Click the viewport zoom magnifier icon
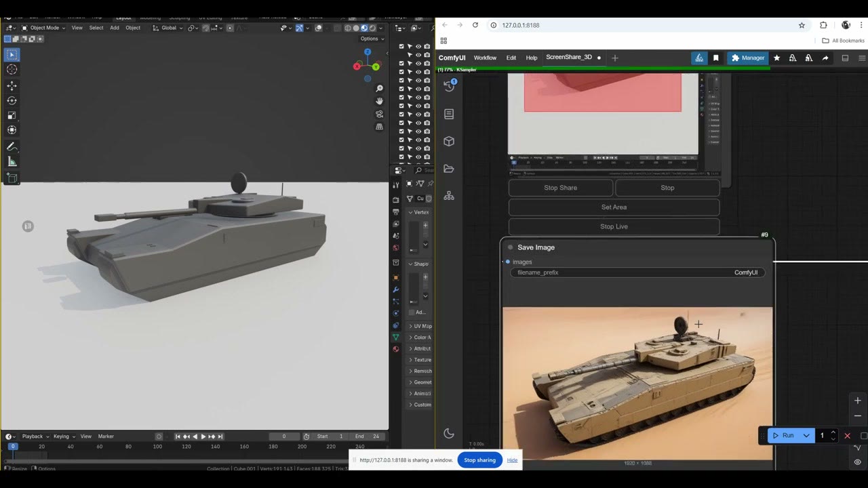 point(379,89)
